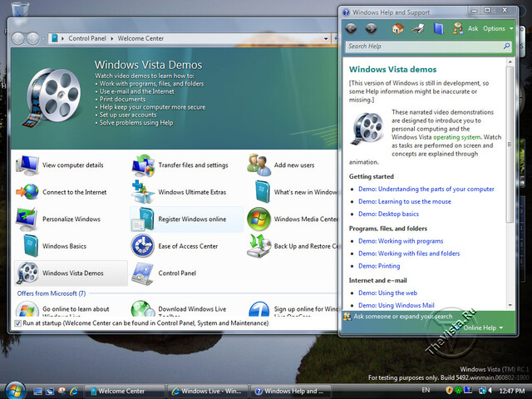Image resolution: width=532 pixels, height=399 pixels.
Task: Open the Options dropdown in Help
Action: click(x=498, y=28)
